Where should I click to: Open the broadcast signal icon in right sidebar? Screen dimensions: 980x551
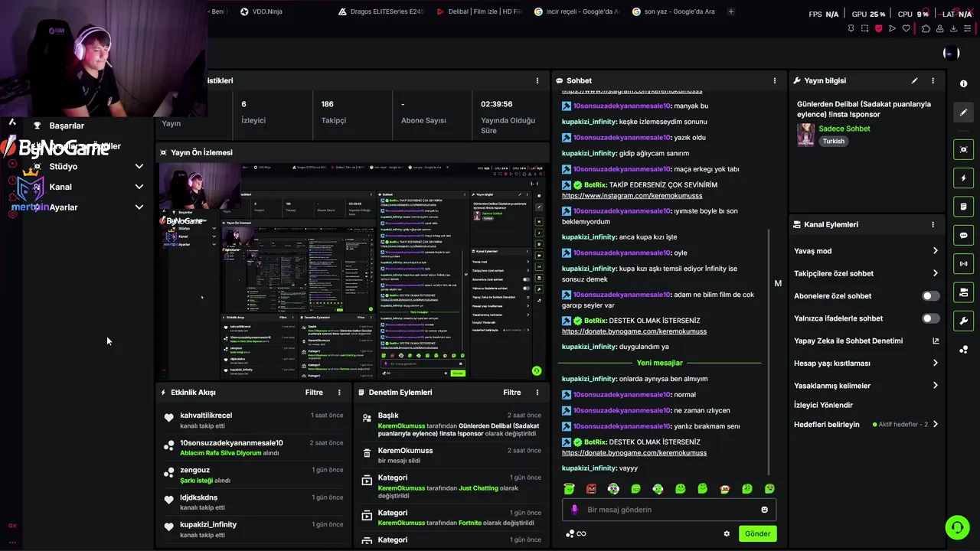pyautogui.click(x=963, y=264)
